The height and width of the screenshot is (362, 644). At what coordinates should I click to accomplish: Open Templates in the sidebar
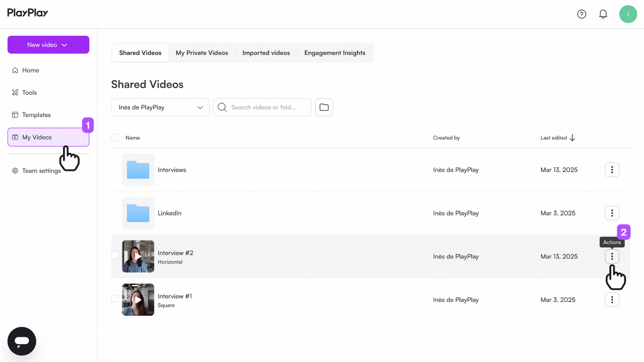(x=36, y=115)
